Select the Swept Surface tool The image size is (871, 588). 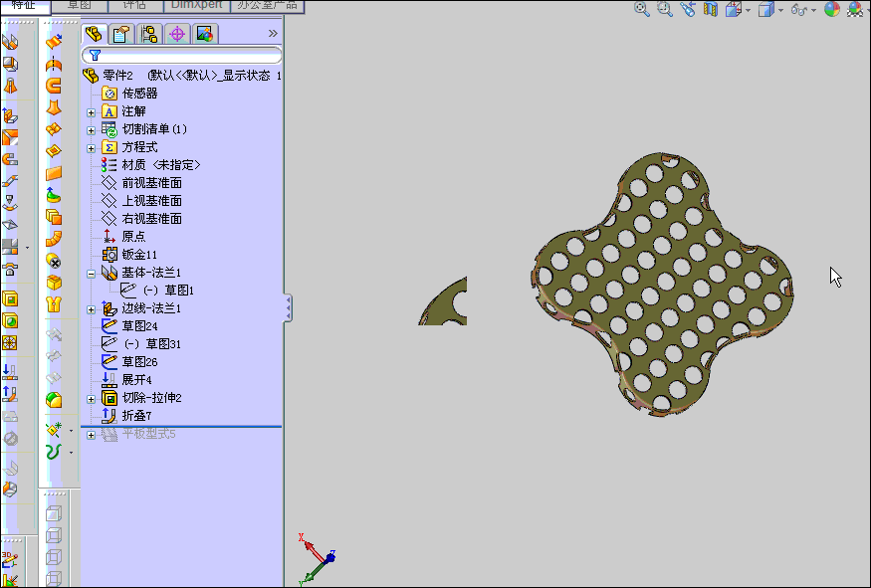tap(54, 86)
